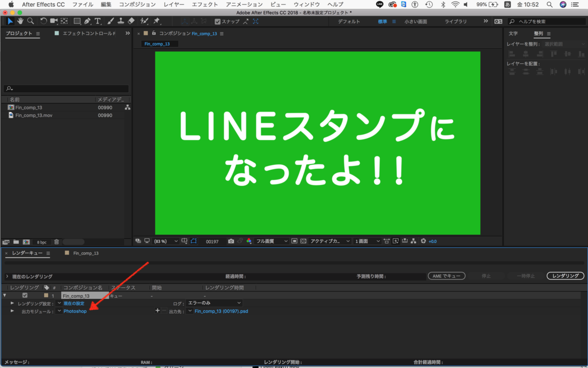This screenshot has height=368, width=588.
Task: Select the Selection arrow tool
Action: 10,21
